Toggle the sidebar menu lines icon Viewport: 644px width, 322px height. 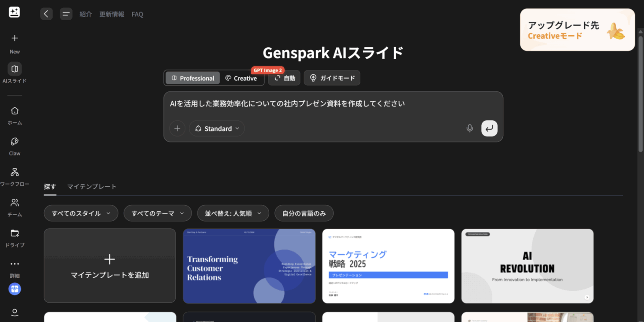66,14
